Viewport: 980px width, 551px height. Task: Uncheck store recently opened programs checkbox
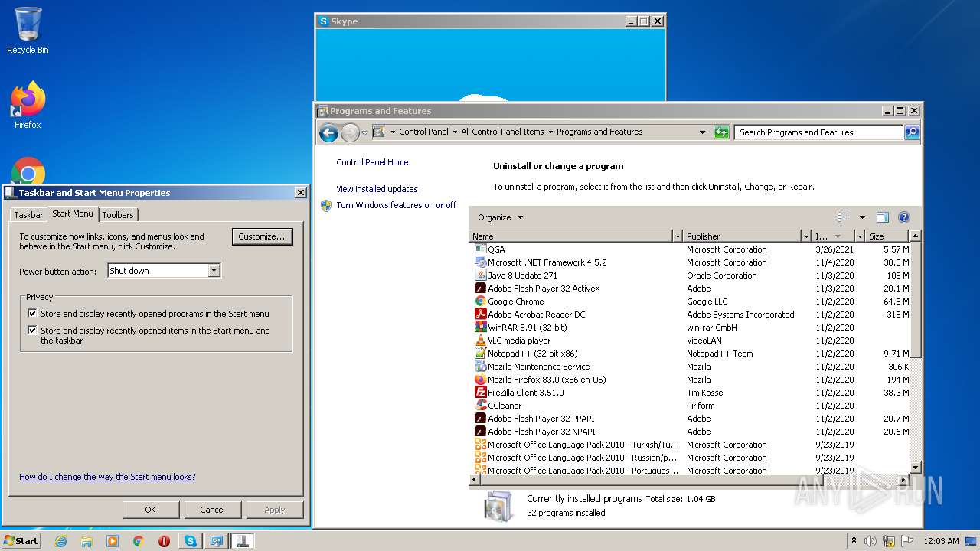click(x=32, y=313)
